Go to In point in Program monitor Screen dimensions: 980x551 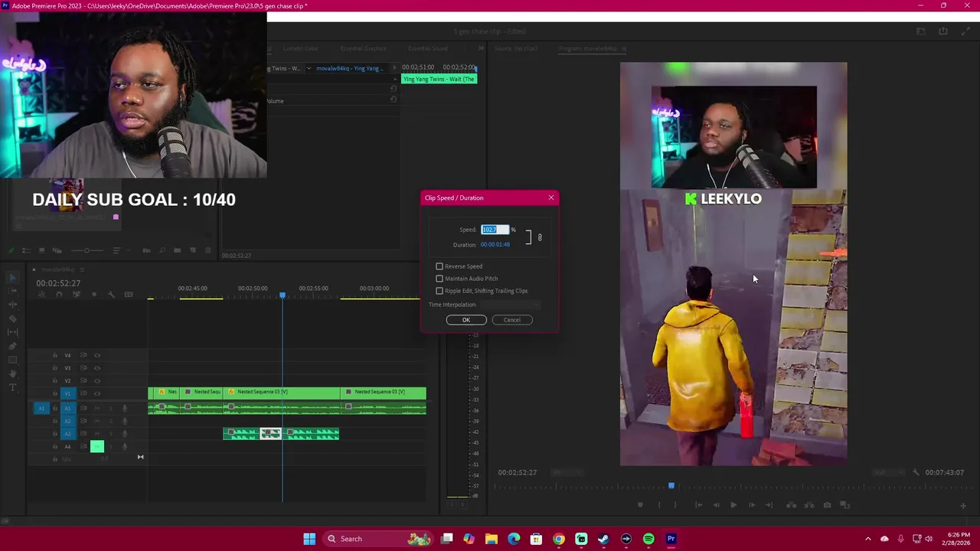coord(698,505)
